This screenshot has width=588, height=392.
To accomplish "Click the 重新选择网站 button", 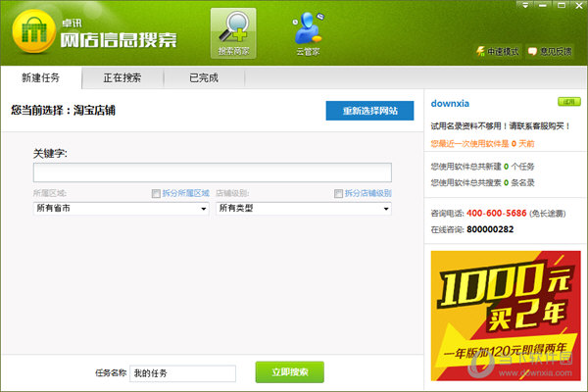I will click(369, 111).
